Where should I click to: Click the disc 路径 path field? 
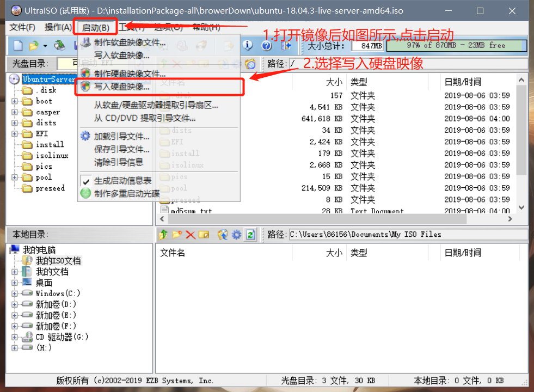(408, 64)
